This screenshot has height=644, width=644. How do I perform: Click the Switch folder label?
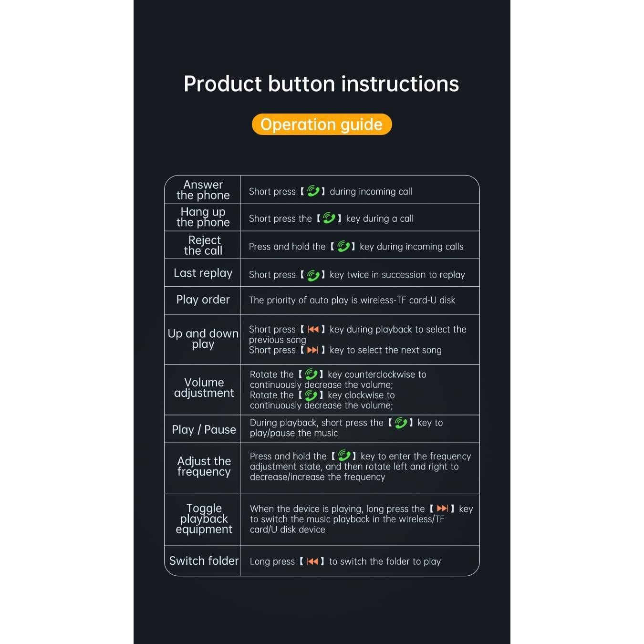click(x=204, y=561)
